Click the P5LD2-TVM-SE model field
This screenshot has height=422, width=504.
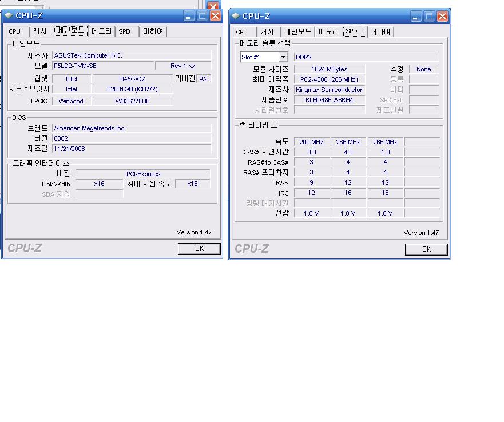click(x=103, y=66)
